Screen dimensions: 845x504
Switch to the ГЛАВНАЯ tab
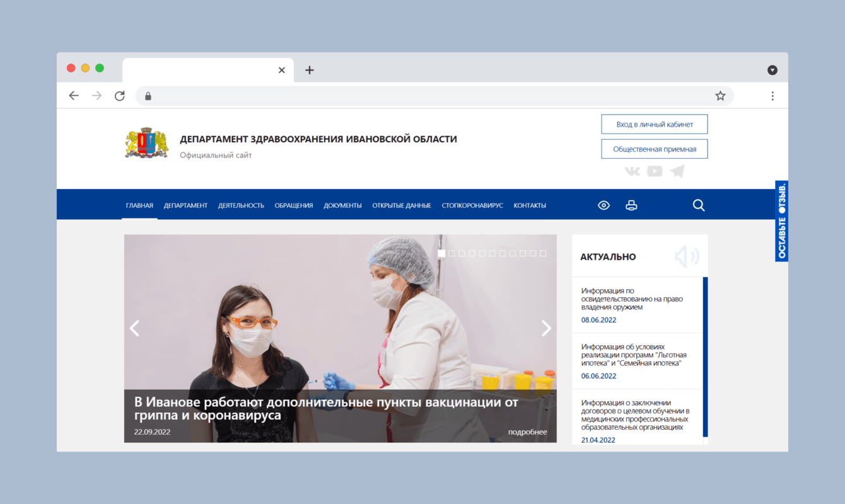(139, 205)
